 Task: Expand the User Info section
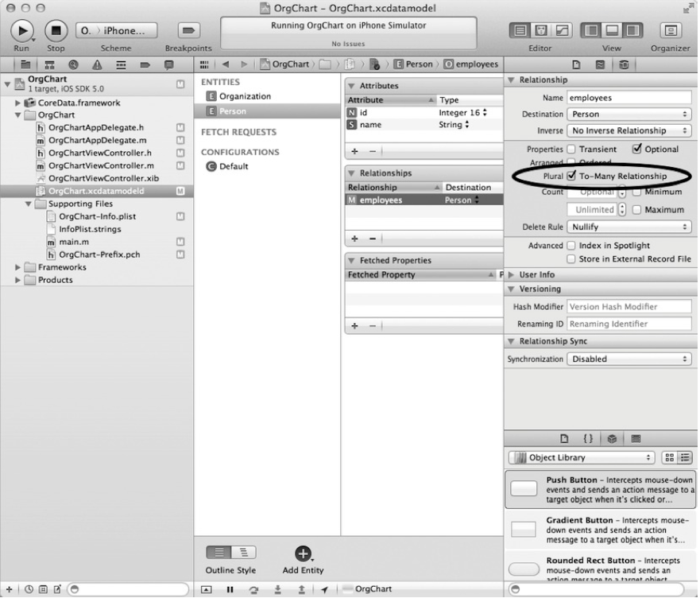512,275
